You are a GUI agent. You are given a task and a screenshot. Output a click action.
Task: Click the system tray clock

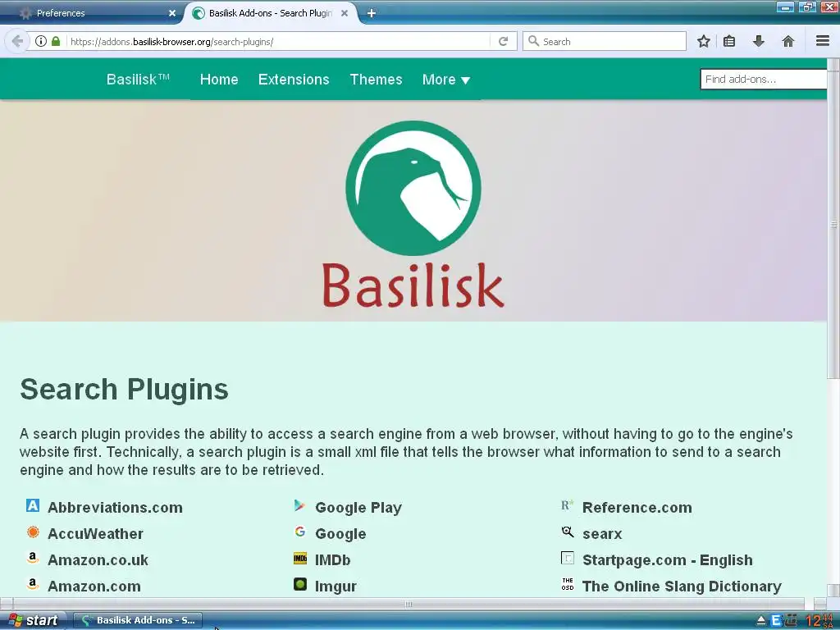click(x=820, y=621)
